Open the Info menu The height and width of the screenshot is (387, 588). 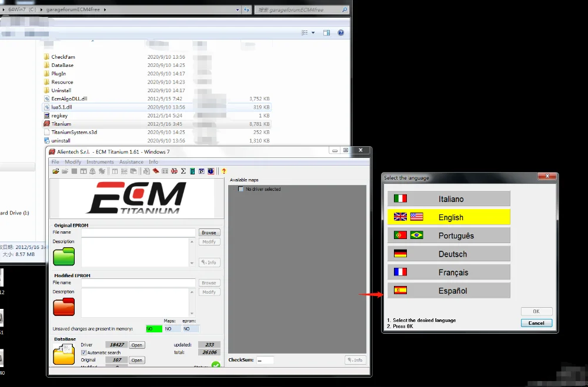pos(153,162)
